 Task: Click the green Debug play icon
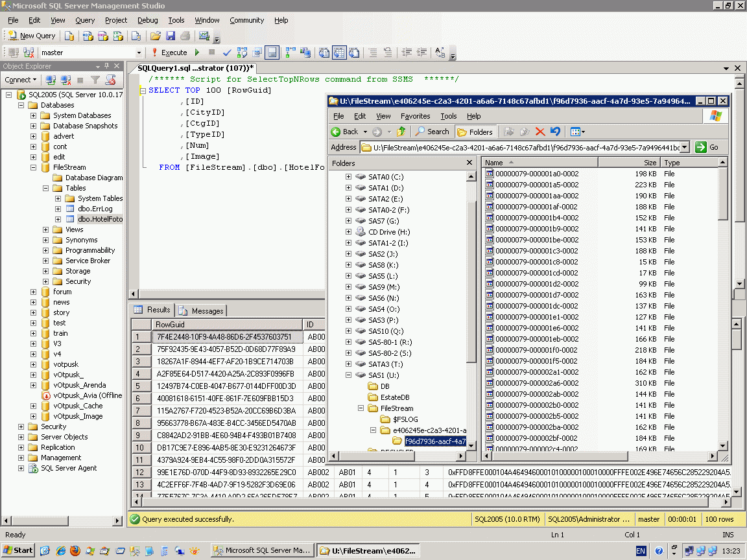coord(197,52)
